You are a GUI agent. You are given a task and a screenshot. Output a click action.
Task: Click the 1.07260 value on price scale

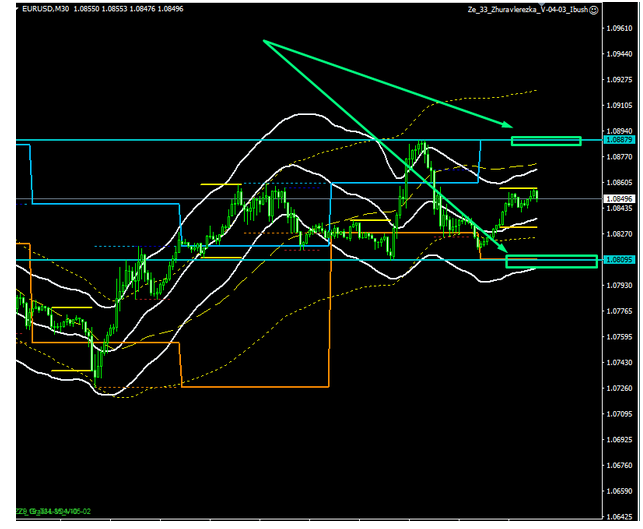click(620, 388)
